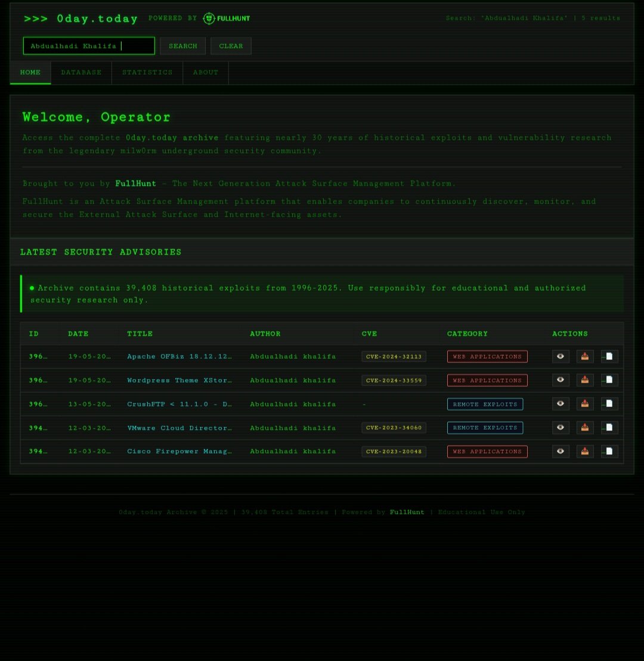
Task: Click the CVE column header
Action: click(x=369, y=333)
